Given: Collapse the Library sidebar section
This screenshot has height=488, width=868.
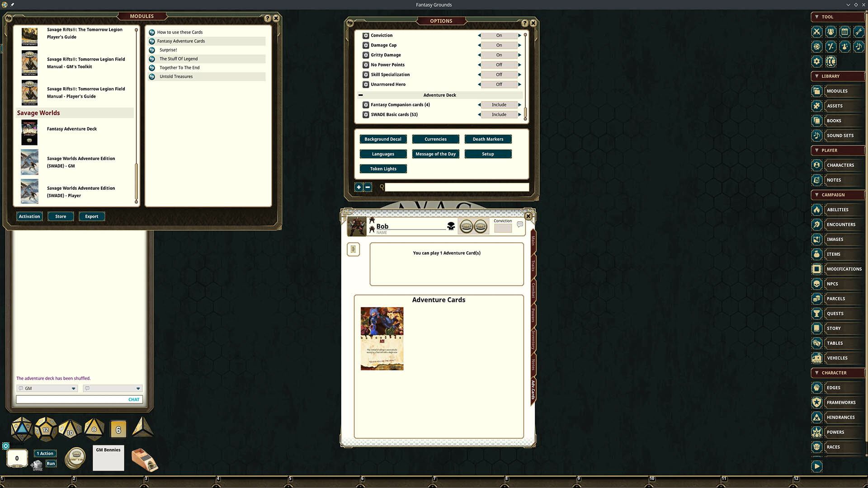Looking at the screenshot, I should point(816,76).
